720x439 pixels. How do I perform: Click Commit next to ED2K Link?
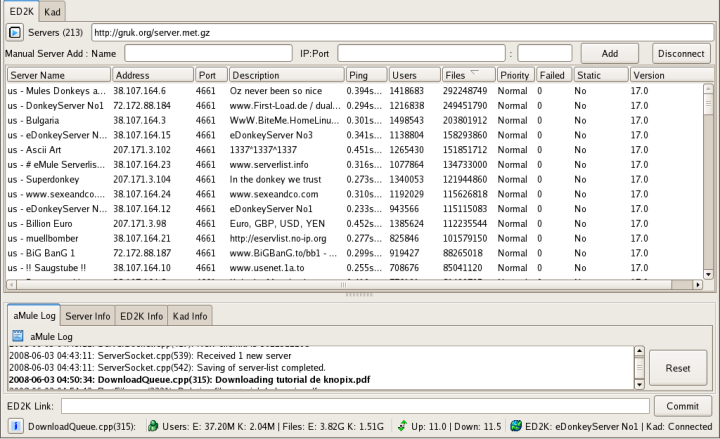[x=682, y=406]
